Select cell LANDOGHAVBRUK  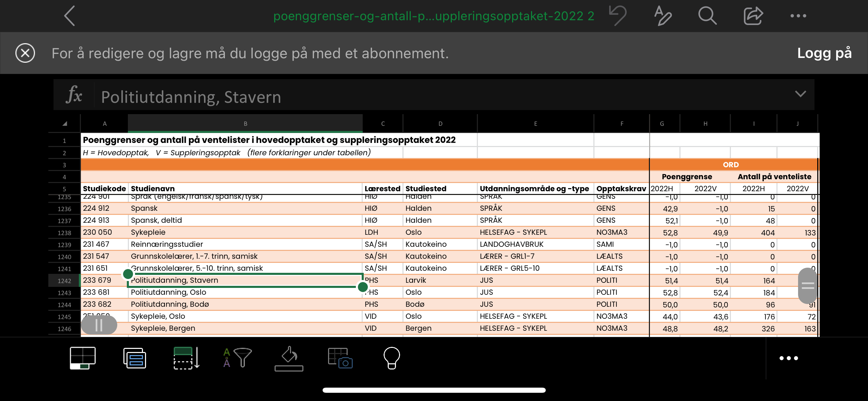point(535,244)
